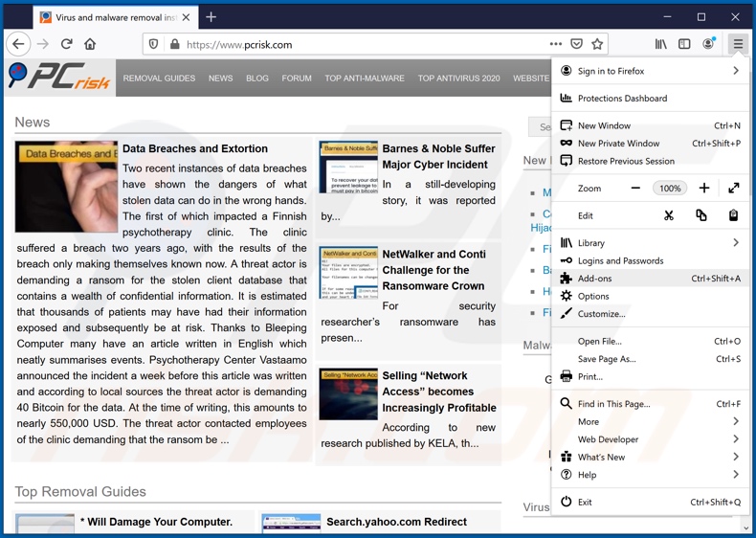Open Firefox account toolbar icon
Image resolution: width=756 pixels, height=538 pixels.
coord(708,44)
